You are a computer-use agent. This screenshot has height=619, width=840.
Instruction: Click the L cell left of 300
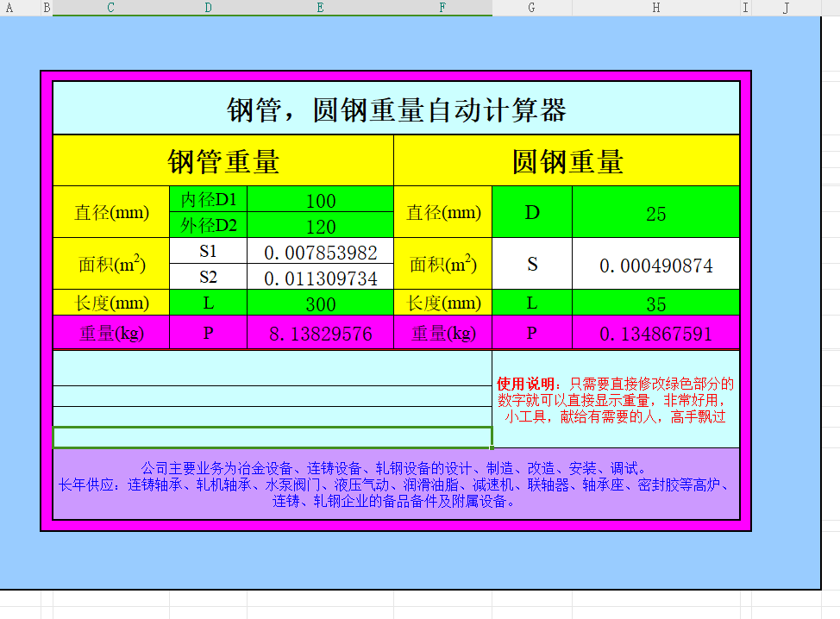click(x=209, y=303)
